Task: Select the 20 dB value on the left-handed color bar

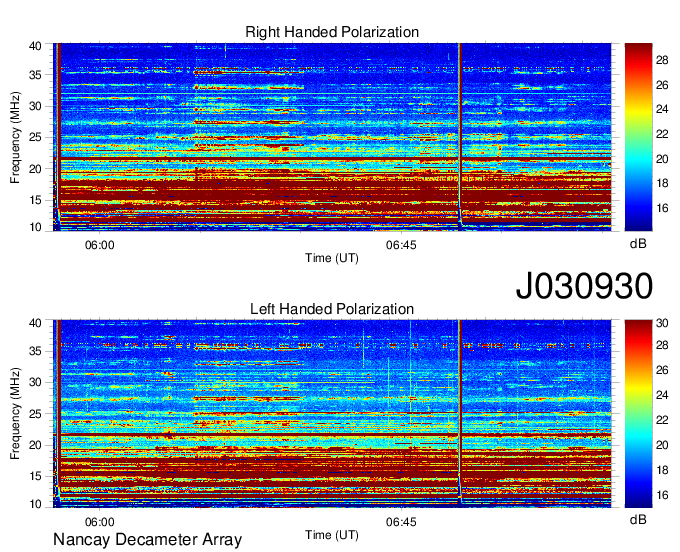Action: click(662, 445)
